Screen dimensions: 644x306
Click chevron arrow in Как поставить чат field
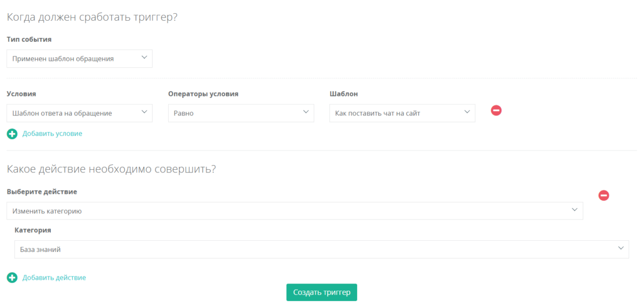(x=467, y=112)
